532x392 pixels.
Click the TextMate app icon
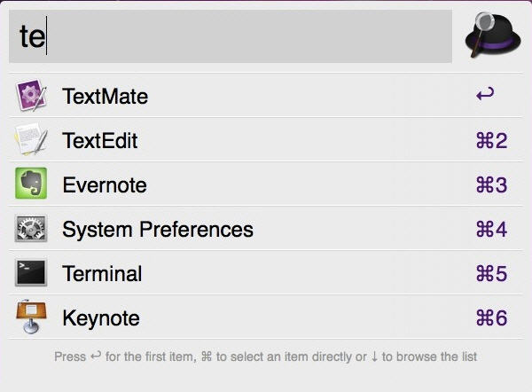pos(31,96)
